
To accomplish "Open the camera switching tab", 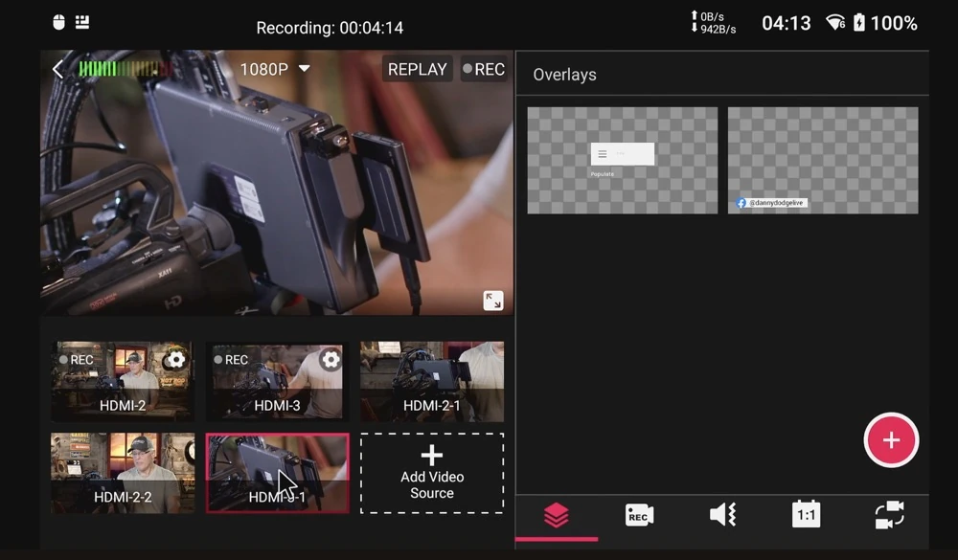I will pyautogui.click(x=889, y=516).
